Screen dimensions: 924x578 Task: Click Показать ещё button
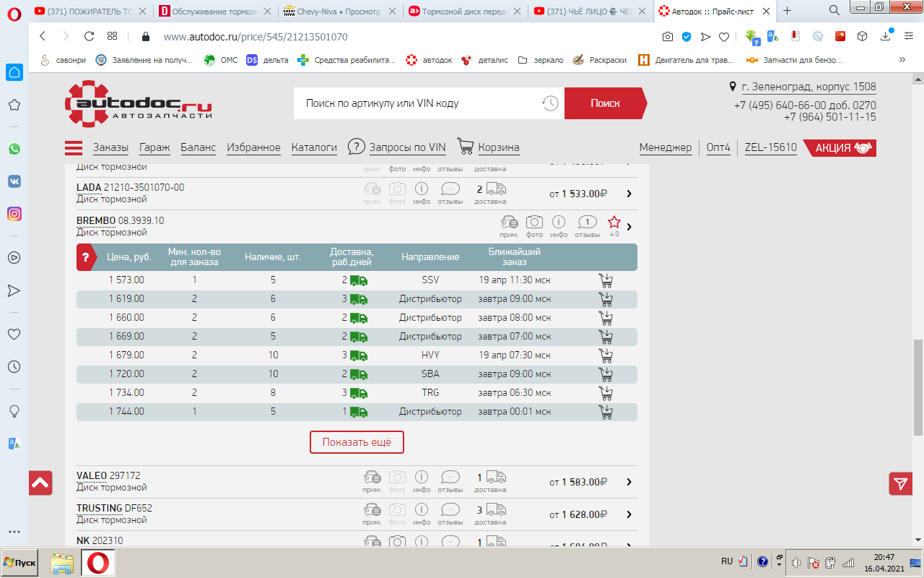coord(357,442)
